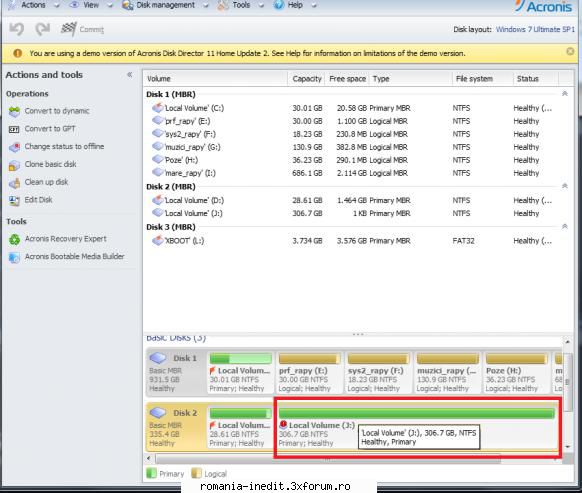Click the Clean up disk text
582x493 pixels.
(x=46, y=182)
